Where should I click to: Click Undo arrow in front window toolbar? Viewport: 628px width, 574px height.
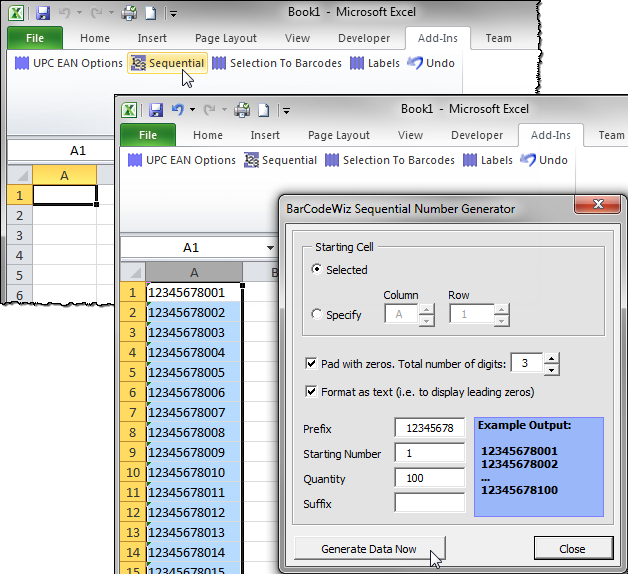coord(177,110)
